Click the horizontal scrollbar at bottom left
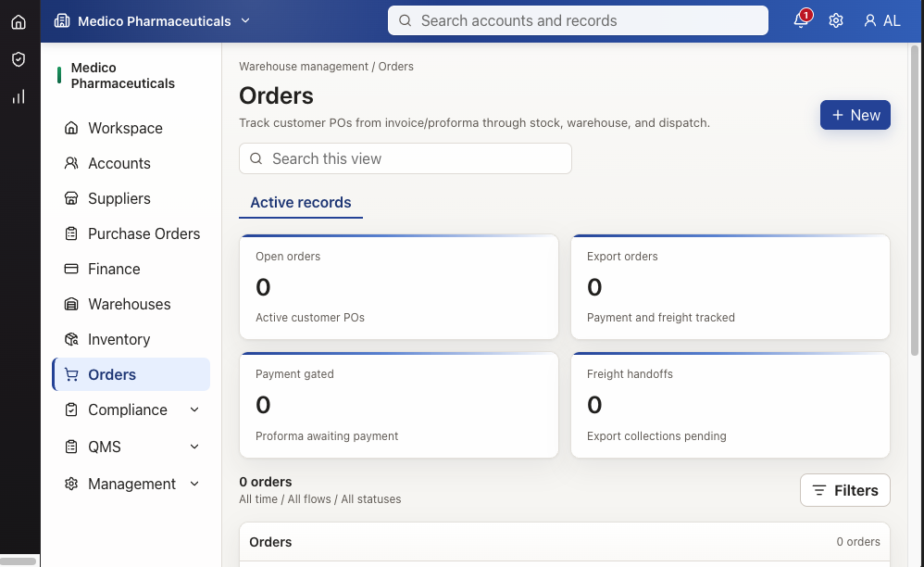This screenshot has width=924, height=567. point(18,561)
